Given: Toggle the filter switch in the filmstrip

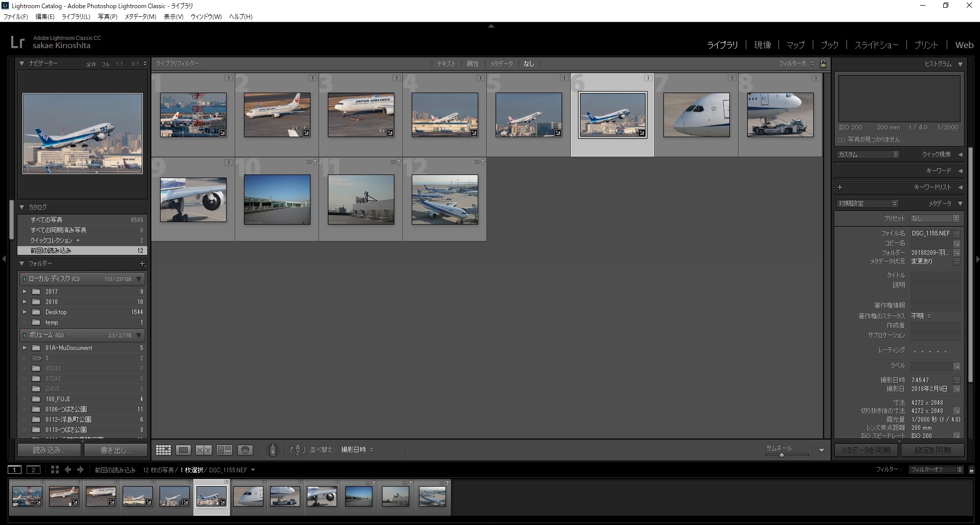Looking at the screenshot, I should coord(971,470).
